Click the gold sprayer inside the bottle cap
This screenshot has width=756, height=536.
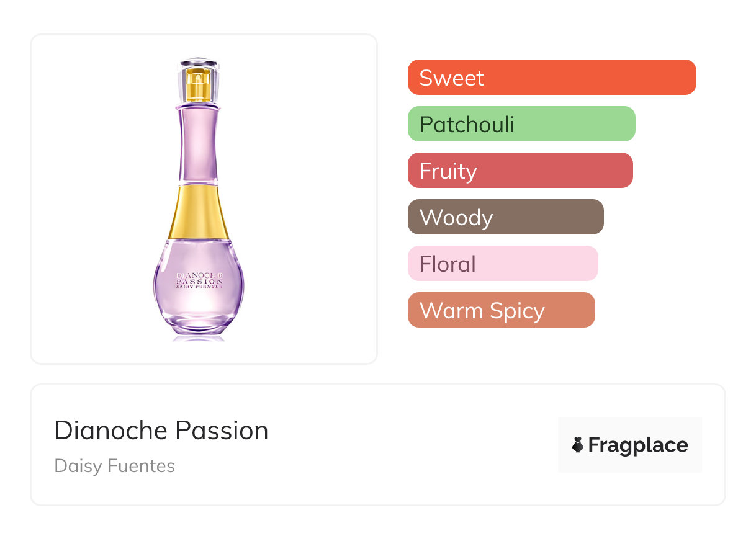(199, 87)
